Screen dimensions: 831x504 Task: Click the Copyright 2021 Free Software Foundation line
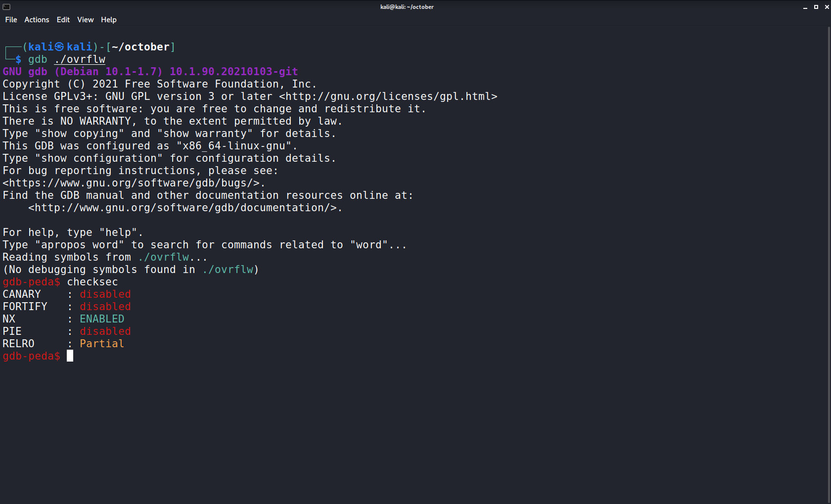pyautogui.click(x=160, y=84)
